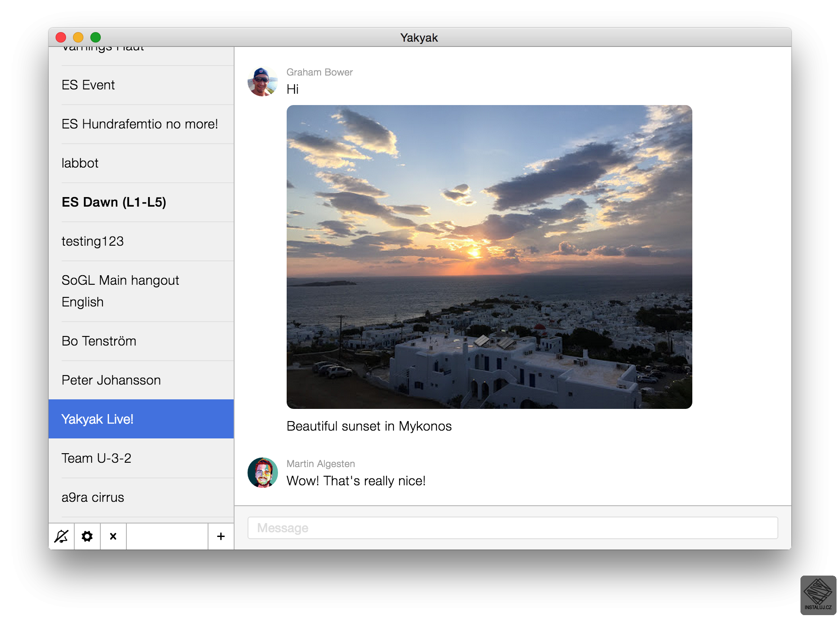Open the SoGL Main hangout English conversation
Viewport: 840px width, 619px height.
click(x=141, y=291)
